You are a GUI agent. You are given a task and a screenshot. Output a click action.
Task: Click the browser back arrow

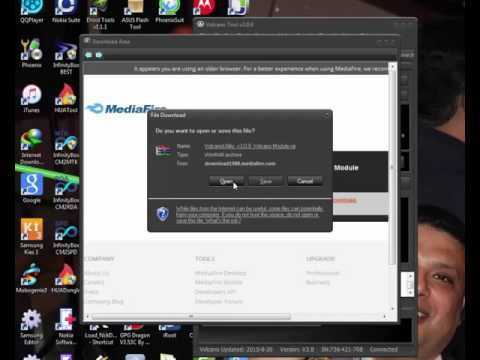coord(88,55)
